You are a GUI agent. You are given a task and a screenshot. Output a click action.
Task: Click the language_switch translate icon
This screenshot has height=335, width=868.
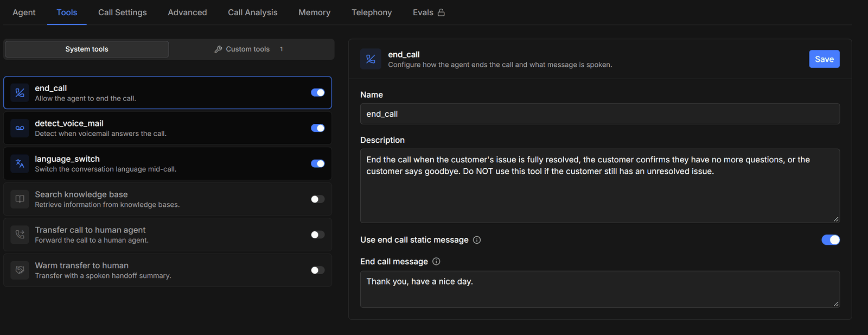(20, 163)
